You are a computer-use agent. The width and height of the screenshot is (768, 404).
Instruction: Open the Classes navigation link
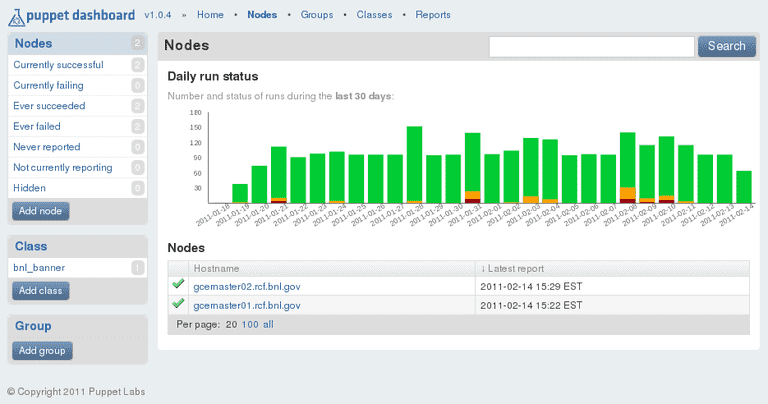(x=374, y=15)
